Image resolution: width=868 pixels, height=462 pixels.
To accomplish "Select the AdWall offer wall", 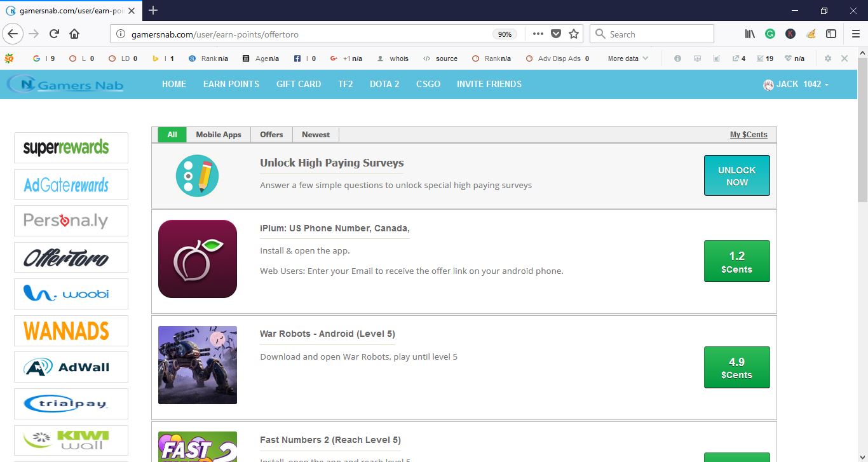I will [71, 367].
